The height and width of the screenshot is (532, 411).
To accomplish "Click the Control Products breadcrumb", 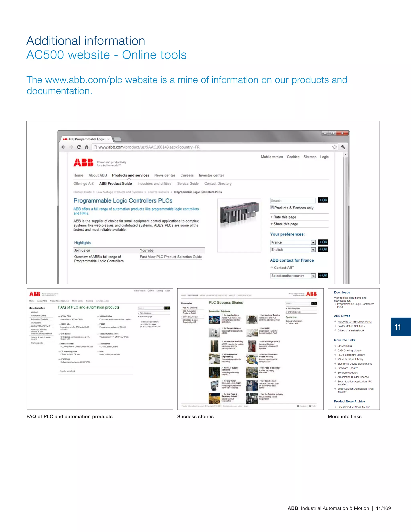I will tap(158, 192).
